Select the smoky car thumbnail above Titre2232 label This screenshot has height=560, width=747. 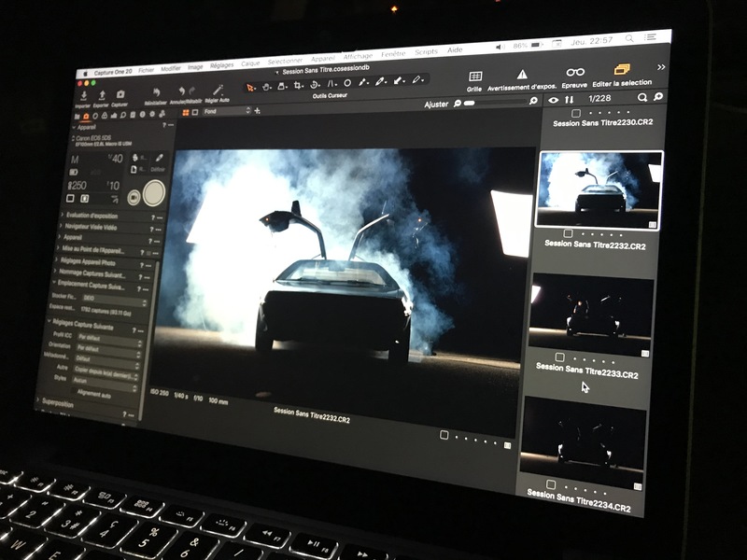click(599, 190)
